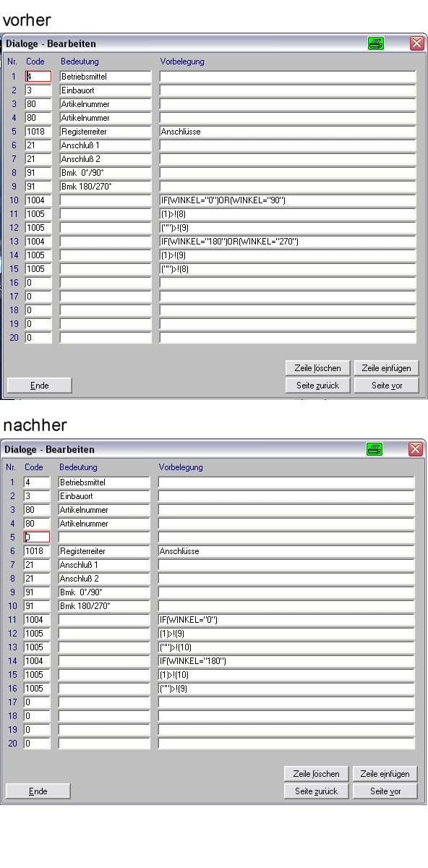428x868 pixels.
Task: Click the 'Registerreiter' Bedeutung field in upper dialog
Action: 106,132
